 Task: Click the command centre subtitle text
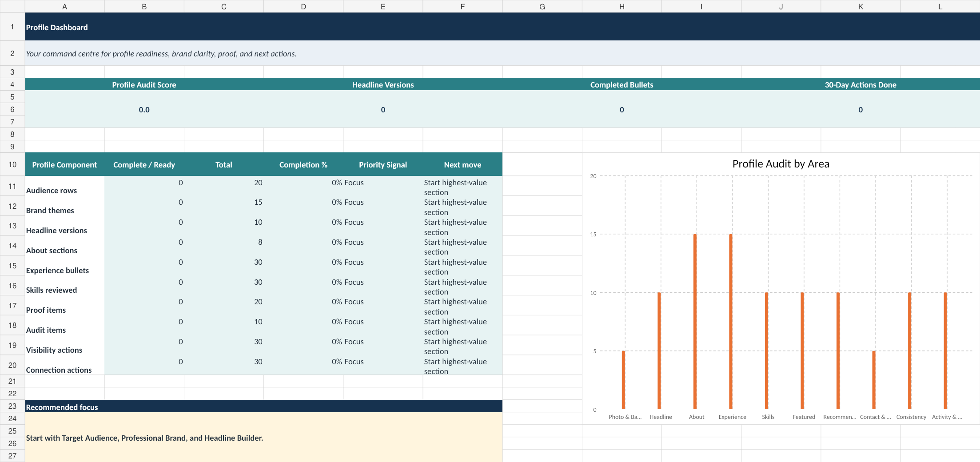coord(161,54)
